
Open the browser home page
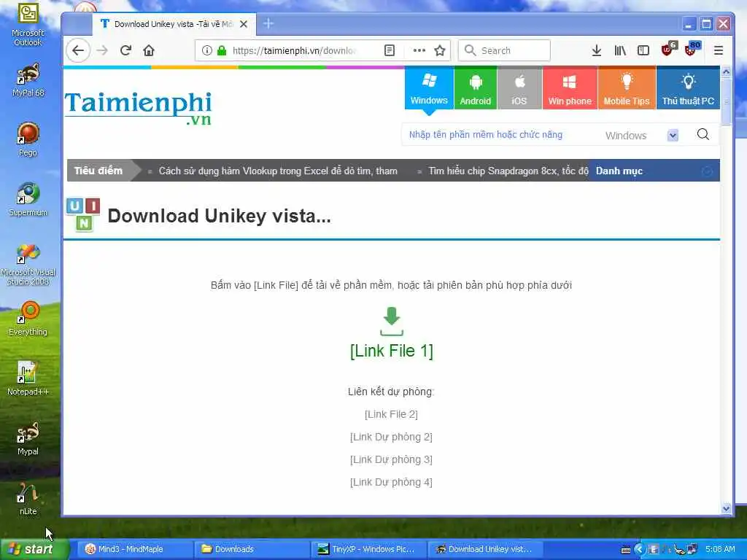point(149,50)
